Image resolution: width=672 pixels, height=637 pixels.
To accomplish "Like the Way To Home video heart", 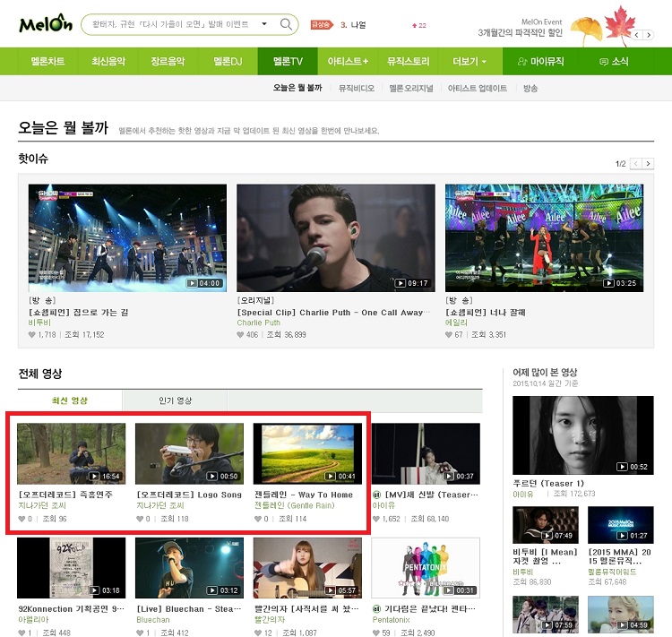I will coord(258,519).
